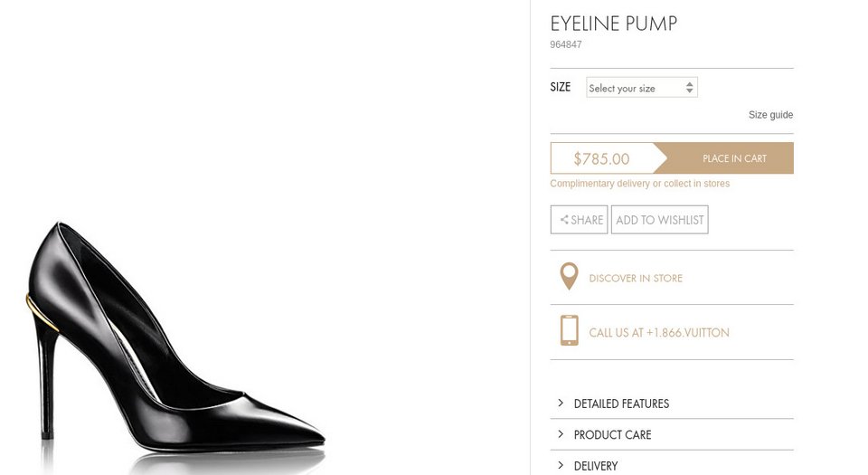Viewport: 868px width, 475px height.
Task: Open the Select your size dropdown
Action: click(x=633, y=88)
